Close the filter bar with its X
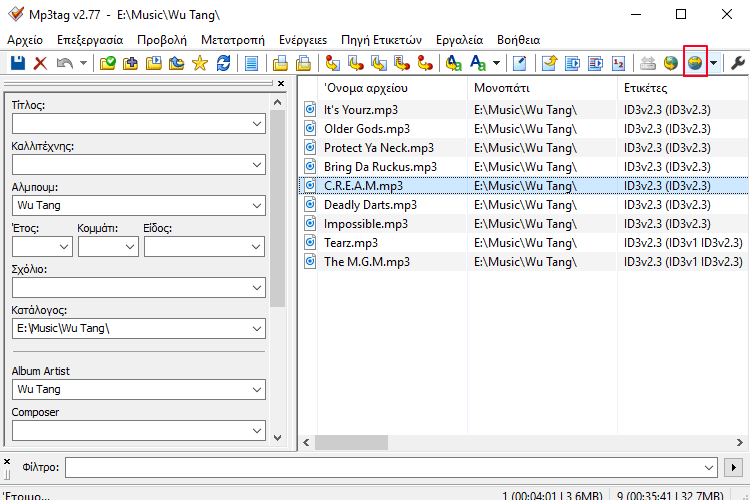This screenshot has width=750, height=500. click(x=7, y=462)
